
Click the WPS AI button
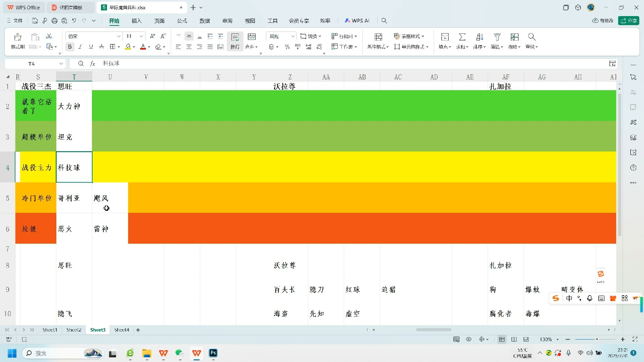click(357, 21)
